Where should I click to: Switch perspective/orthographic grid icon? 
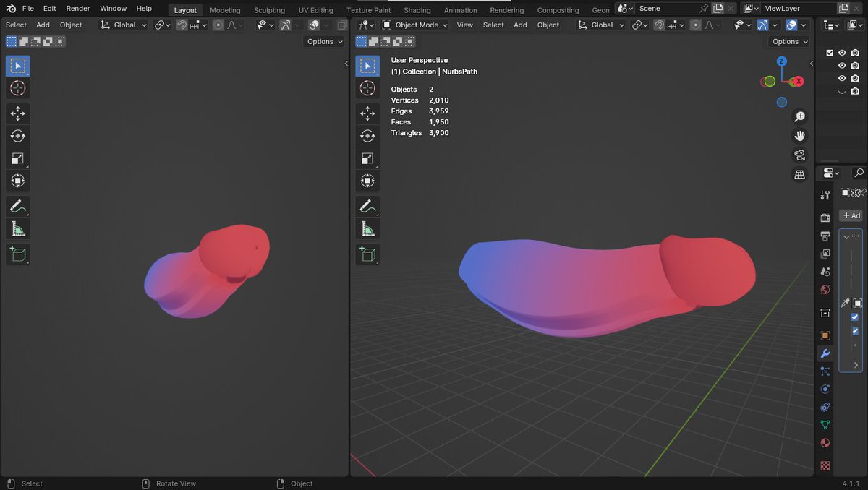tap(800, 174)
